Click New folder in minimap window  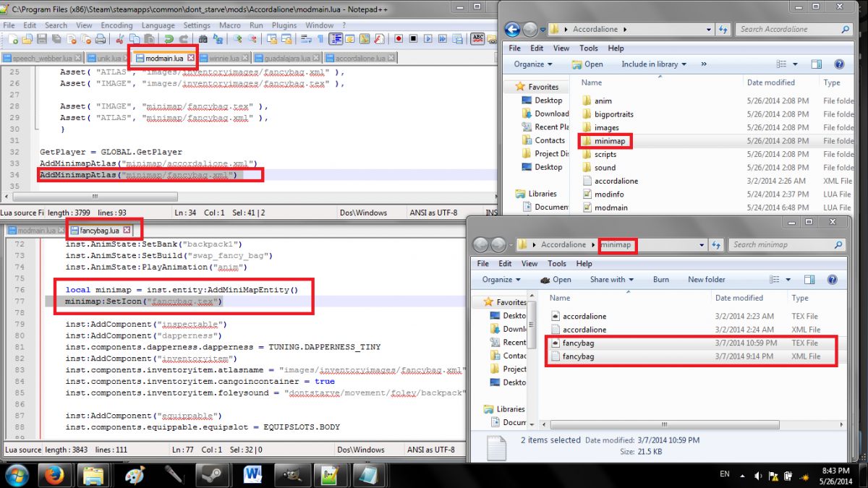coord(706,279)
